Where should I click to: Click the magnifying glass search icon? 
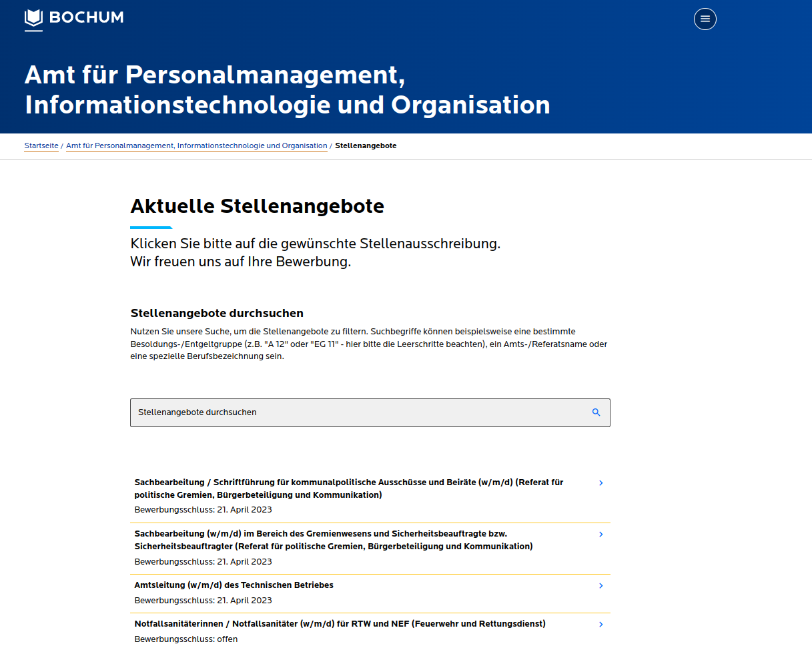[596, 412]
